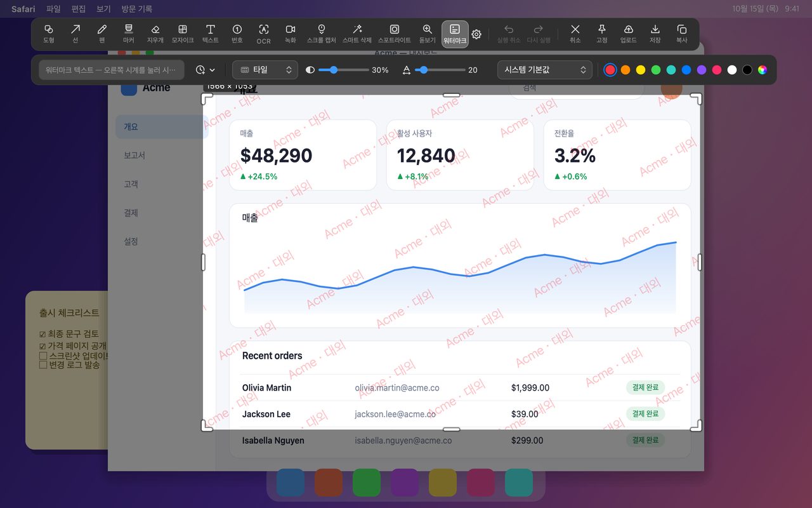Save the capture with 저장
This screenshot has height=508, width=812.
pyautogui.click(x=655, y=34)
